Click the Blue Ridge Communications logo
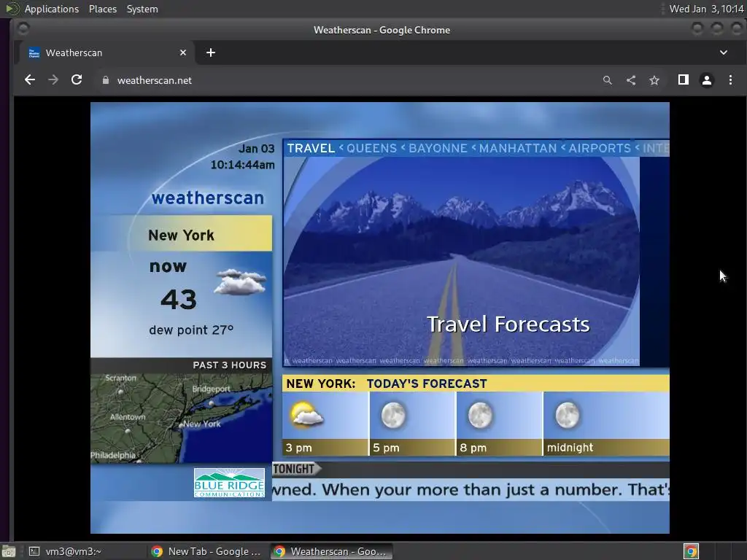 pyautogui.click(x=229, y=483)
